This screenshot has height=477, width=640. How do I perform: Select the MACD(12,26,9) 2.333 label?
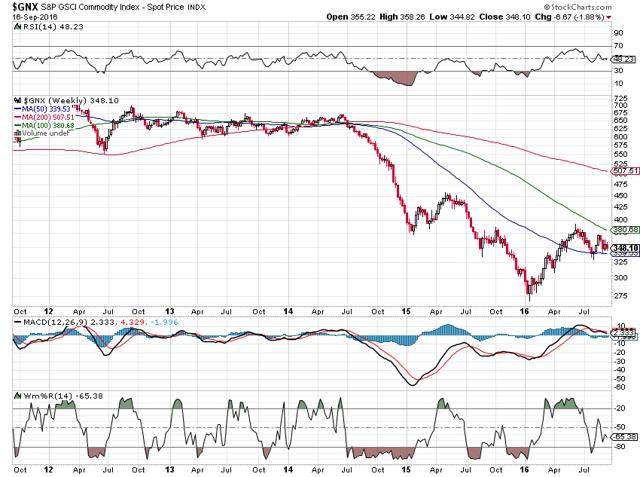tap(64, 322)
